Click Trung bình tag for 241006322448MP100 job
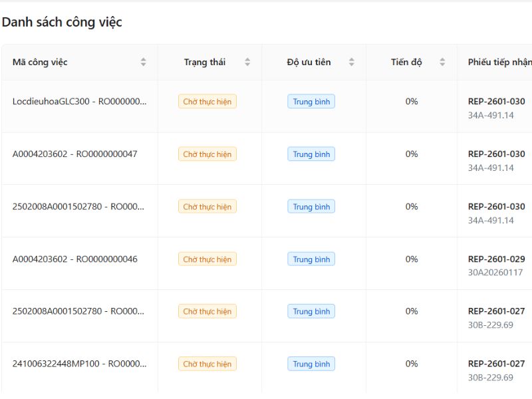Viewport: 532px width, 399px height. tap(311, 364)
